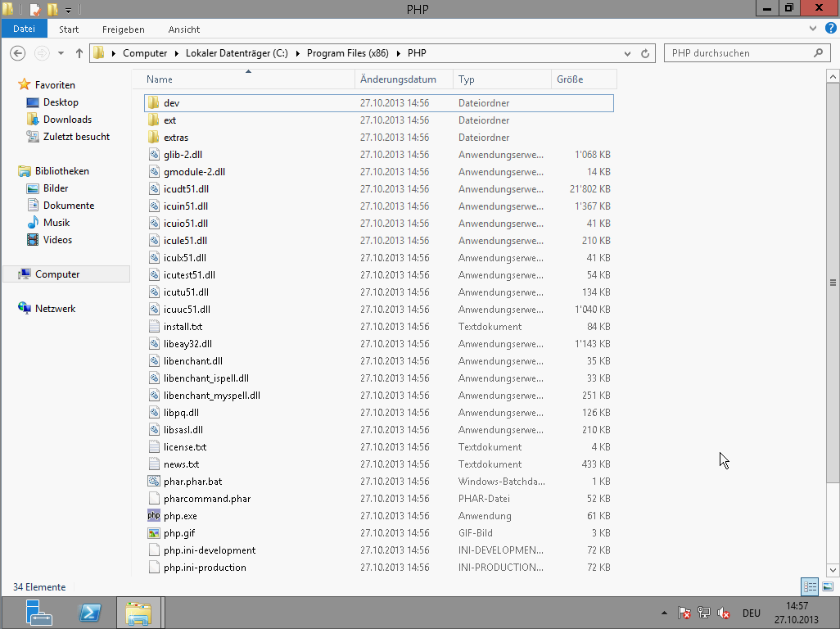Open the Videos library

click(57, 239)
